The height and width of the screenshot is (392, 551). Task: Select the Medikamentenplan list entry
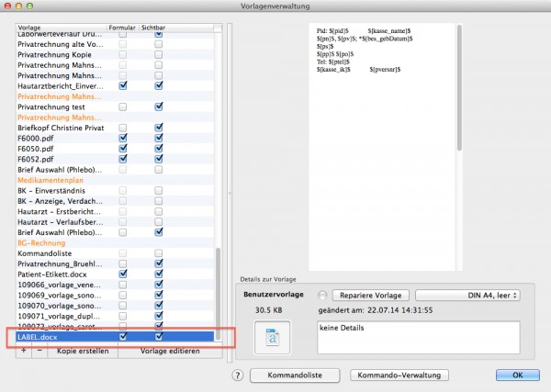(51, 180)
